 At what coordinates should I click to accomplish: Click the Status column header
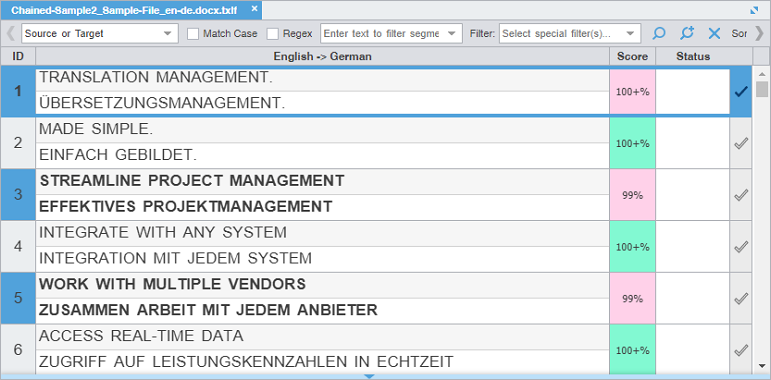coord(693,57)
